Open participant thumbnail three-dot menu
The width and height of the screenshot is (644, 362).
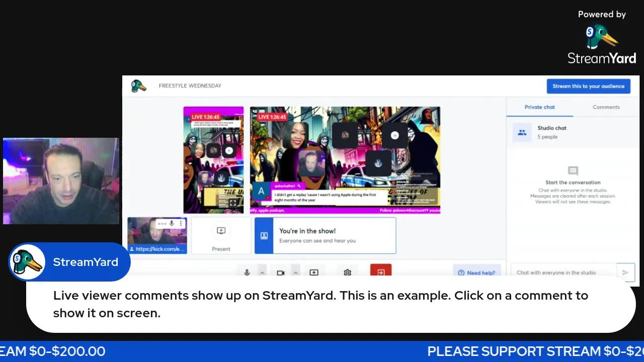click(x=181, y=224)
